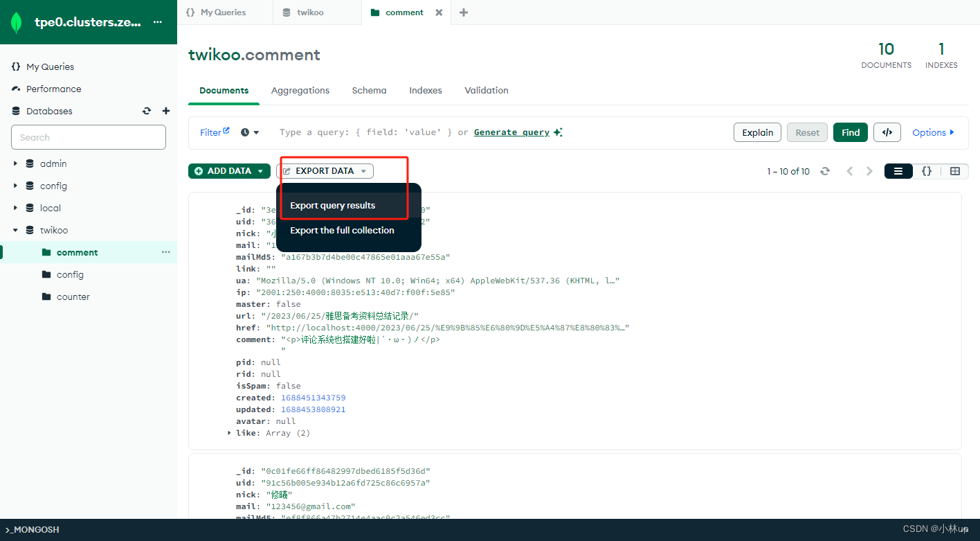Refresh the documents list
Viewport: 980px width, 541px height.
[825, 171]
